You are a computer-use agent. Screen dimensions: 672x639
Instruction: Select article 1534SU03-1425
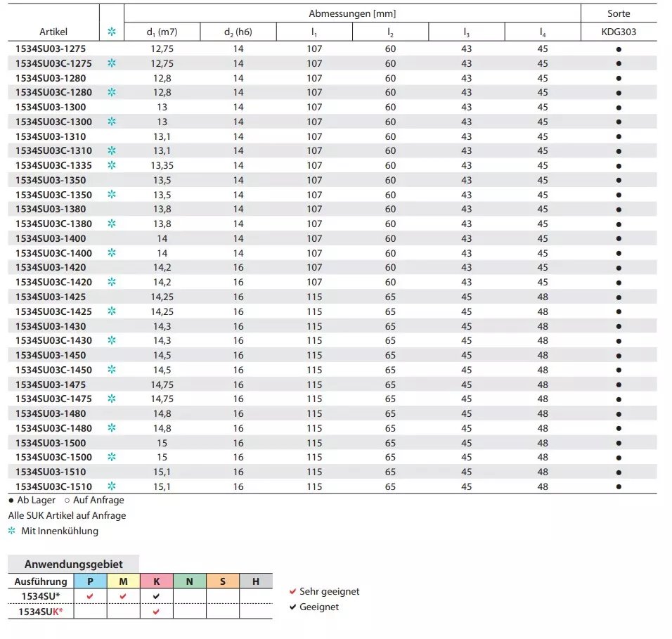[x=51, y=297]
